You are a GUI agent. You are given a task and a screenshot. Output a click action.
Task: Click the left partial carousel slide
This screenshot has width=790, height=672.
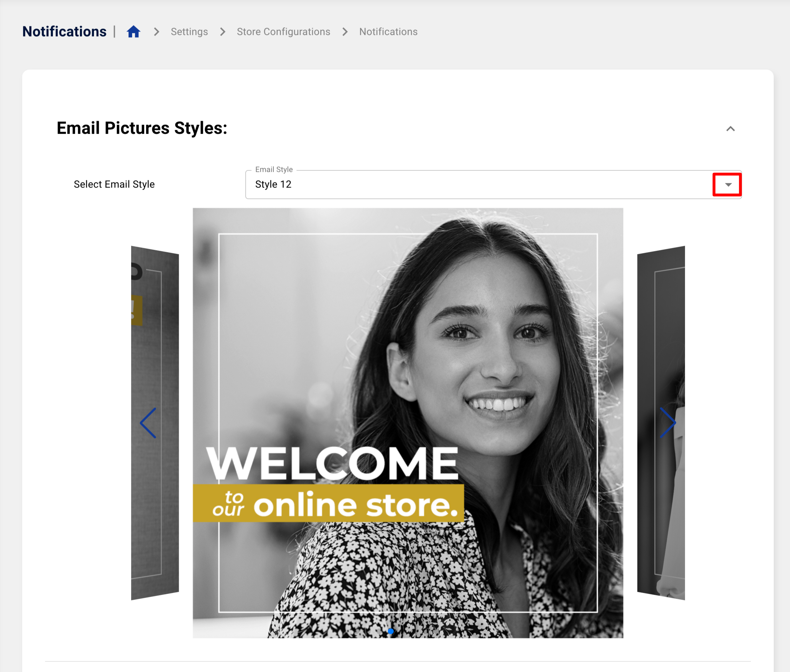click(155, 423)
